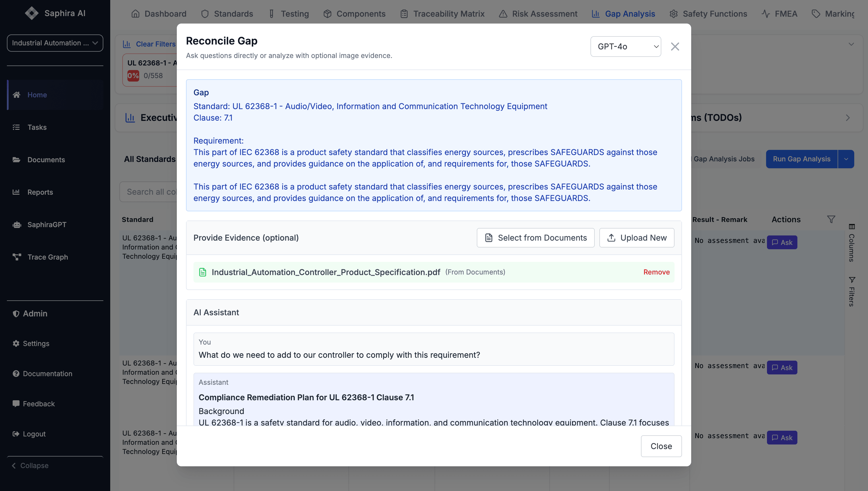
Task: Click the Documents folder icon
Action: pyautogui.click(x=16, y=160)
